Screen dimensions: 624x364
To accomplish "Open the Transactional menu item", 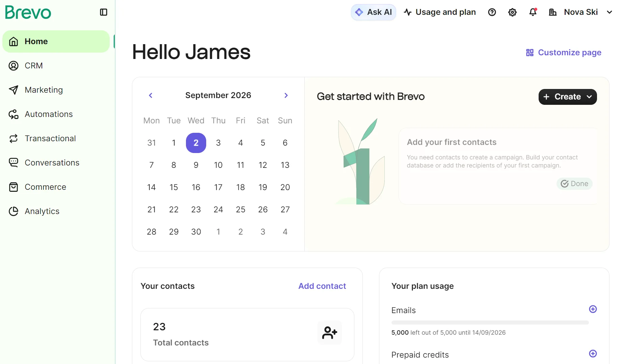I will point(56,139).
